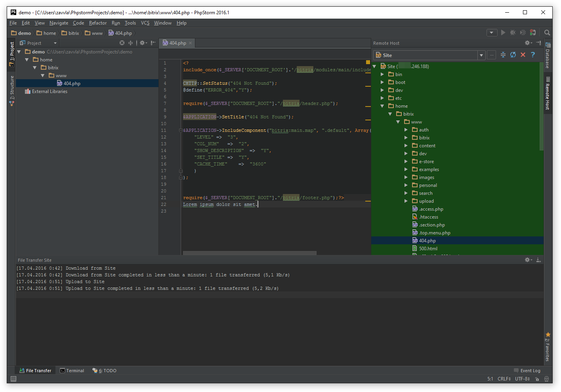Select .htaccess in the remote file tree
Screen dimensions: 561x392
click(429, 217)
